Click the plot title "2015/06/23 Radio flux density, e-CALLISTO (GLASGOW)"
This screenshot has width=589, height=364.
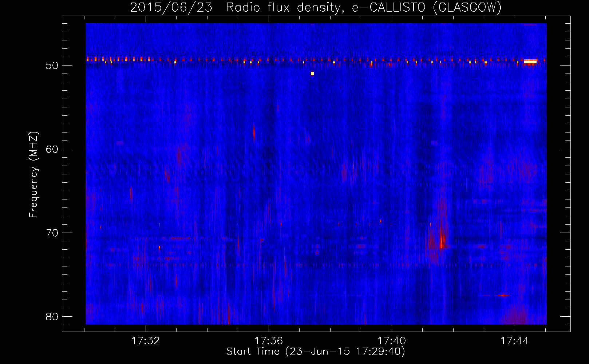coord(316,7)
